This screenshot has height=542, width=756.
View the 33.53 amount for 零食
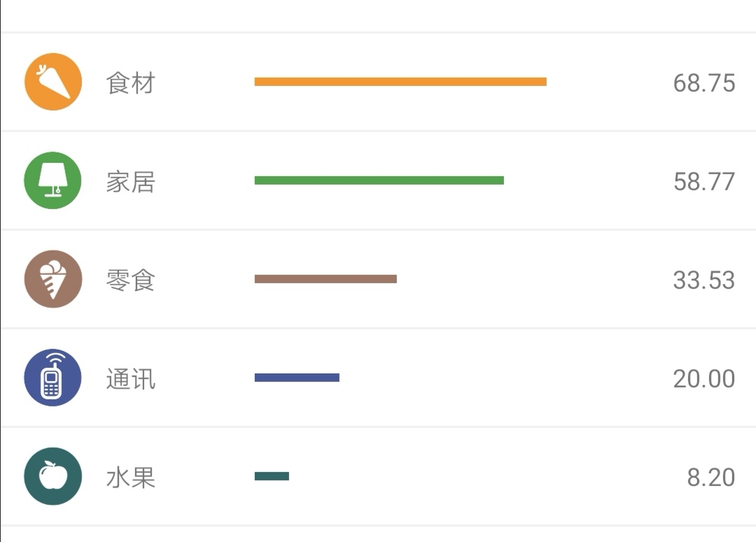coord(704,280)
